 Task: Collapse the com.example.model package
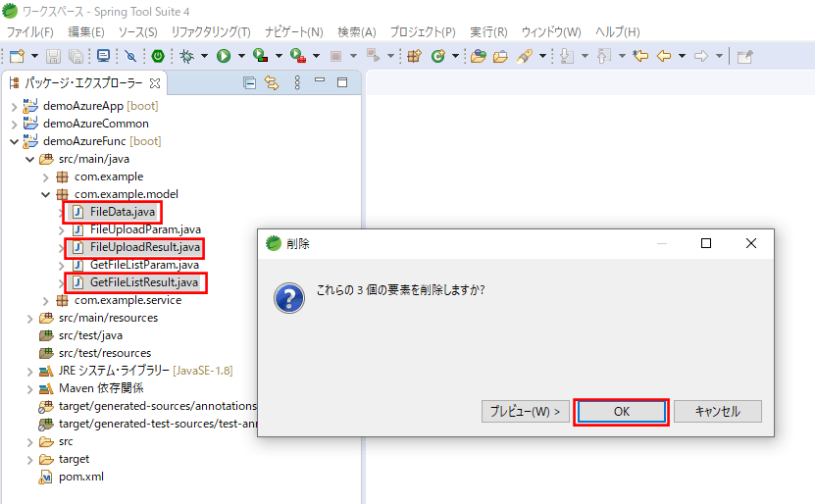pos(46,194)
